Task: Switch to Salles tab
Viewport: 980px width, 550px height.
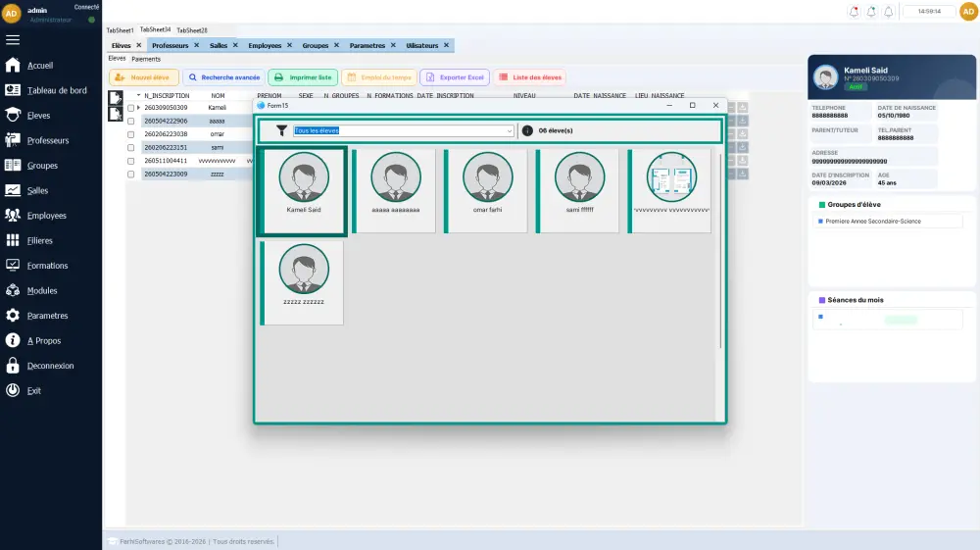Action: click(219, 46)
